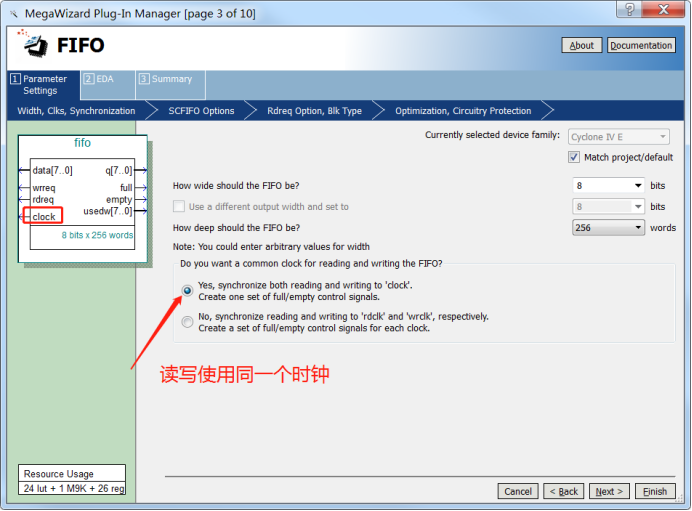The image size is (692, 511).
Task: Toggle Match project/default checkbox
Action: [574, 157]
